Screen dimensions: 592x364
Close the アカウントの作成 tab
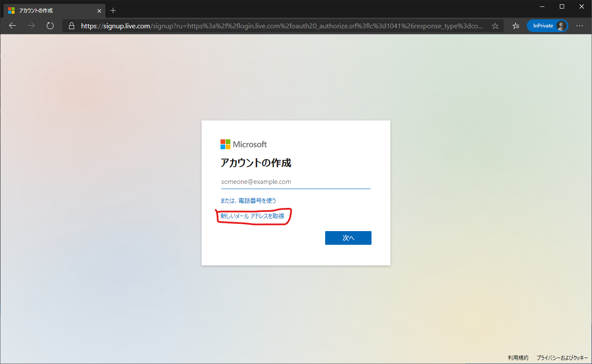(x=99, y=11)
